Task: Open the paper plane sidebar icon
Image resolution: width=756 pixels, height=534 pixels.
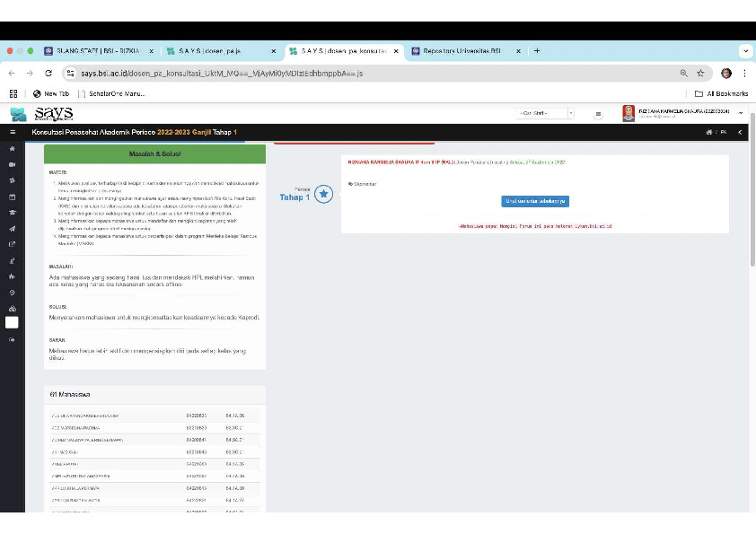Action: pyautogui.click(x=12, y=229)
